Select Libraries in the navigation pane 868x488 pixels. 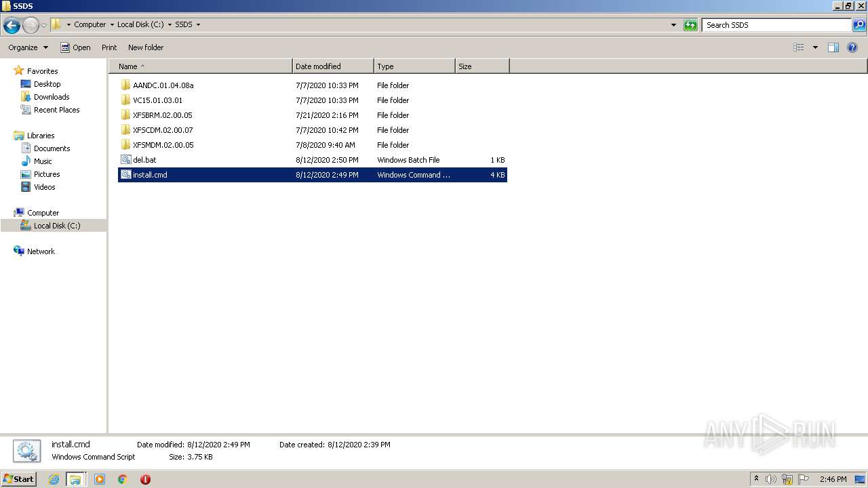(x=41, y=136)
